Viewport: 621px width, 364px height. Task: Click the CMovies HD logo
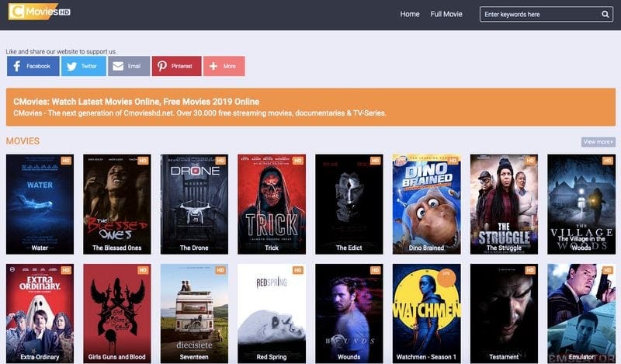pyautogui.click(x=39, y=13)
